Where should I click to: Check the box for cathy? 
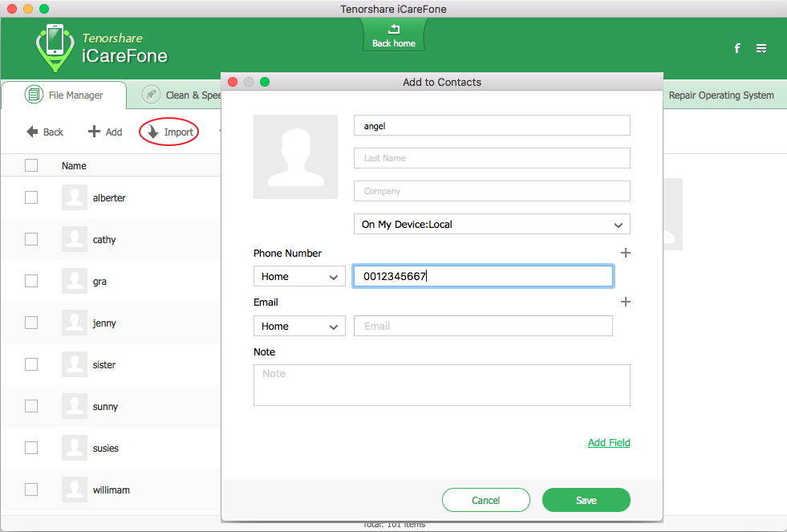tap(31, 239)
